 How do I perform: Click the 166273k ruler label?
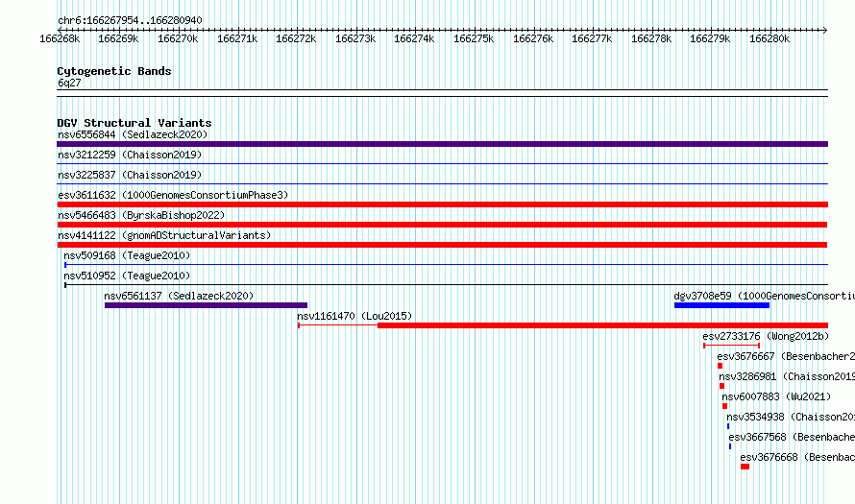click(355, 38)
